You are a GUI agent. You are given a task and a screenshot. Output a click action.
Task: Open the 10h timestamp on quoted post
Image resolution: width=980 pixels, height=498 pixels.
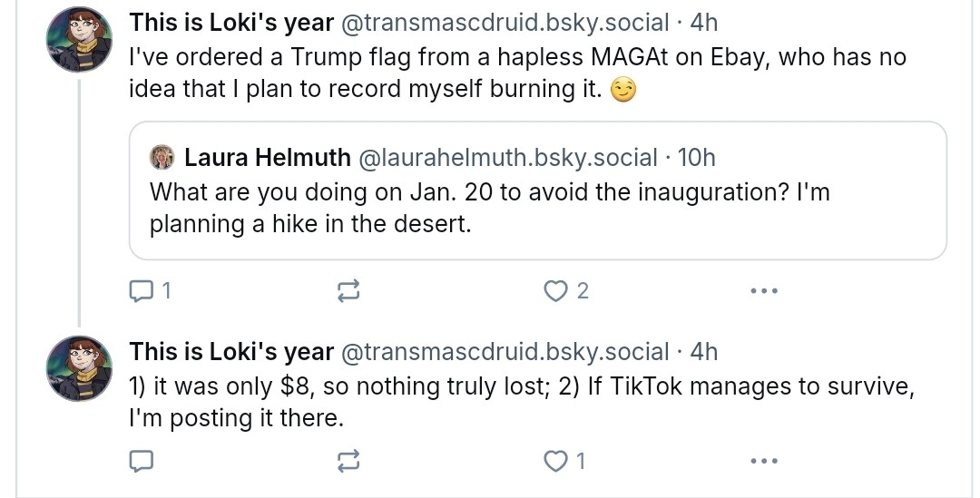[x=696, y=158]
